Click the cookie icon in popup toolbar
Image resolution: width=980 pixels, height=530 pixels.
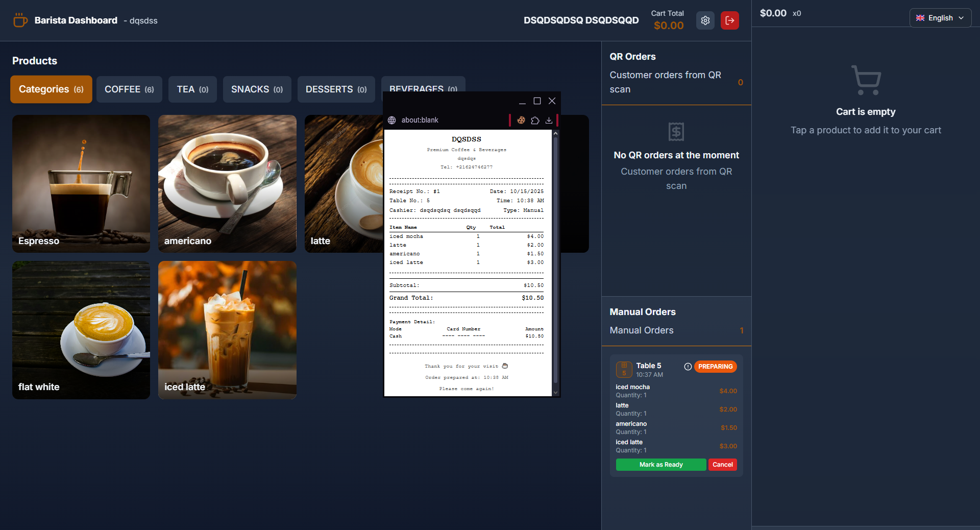(521, 120)
